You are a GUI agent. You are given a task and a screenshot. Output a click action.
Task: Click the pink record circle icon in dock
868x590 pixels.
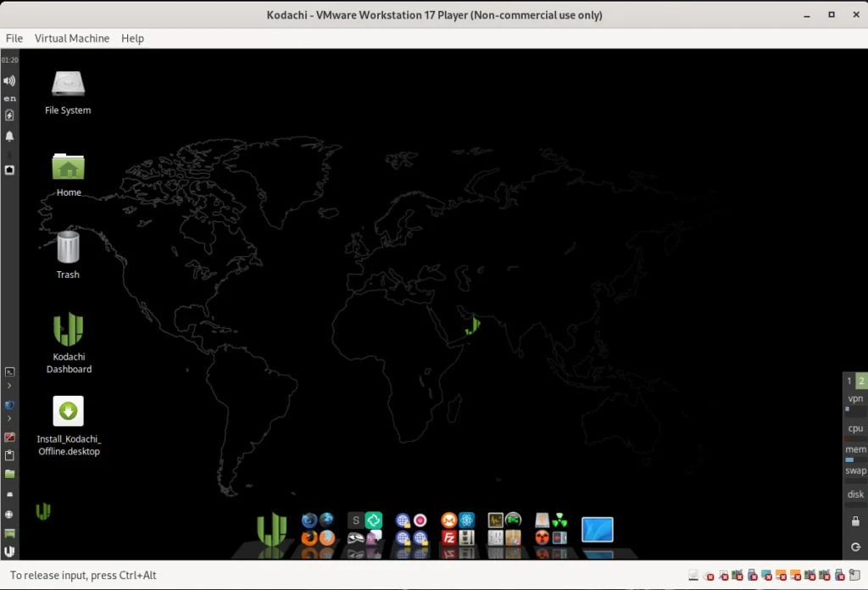coord(420,520)
